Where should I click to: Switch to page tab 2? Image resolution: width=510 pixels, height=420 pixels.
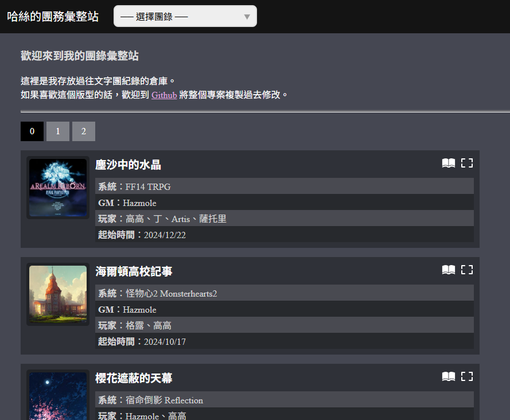coord(84,131)
